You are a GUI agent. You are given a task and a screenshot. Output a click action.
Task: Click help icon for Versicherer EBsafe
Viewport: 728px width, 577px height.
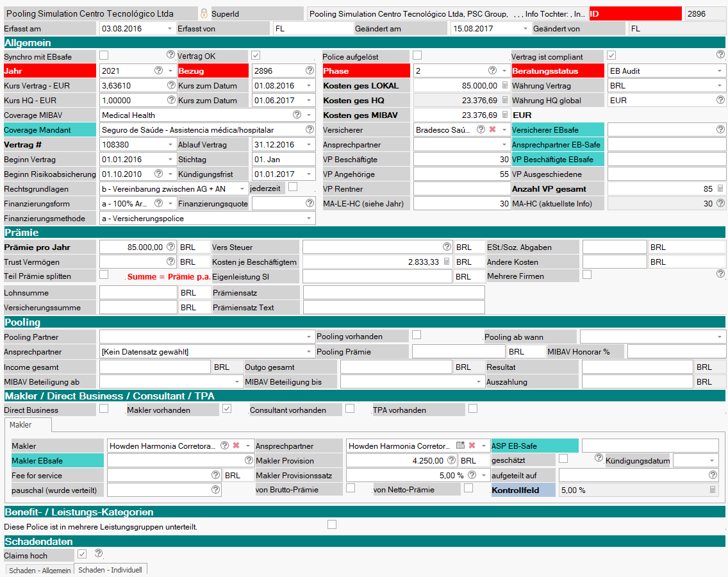pos(720,129)
